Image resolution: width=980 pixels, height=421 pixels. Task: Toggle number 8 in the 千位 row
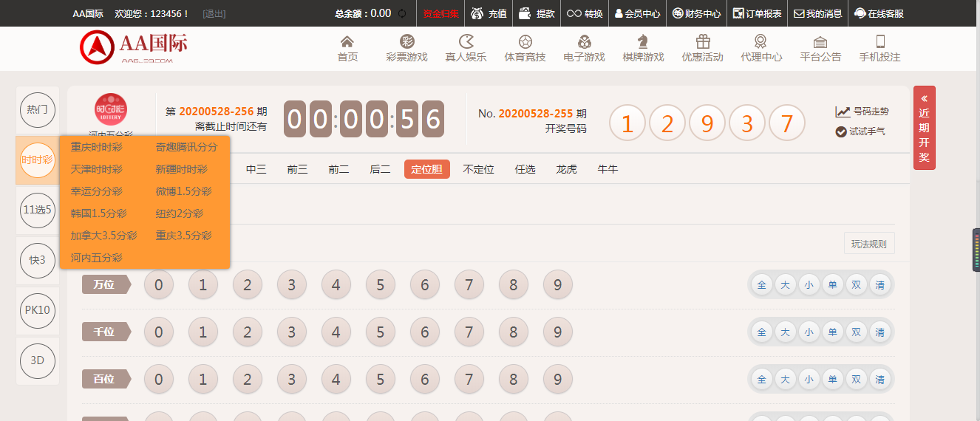[x=514, y=332]
